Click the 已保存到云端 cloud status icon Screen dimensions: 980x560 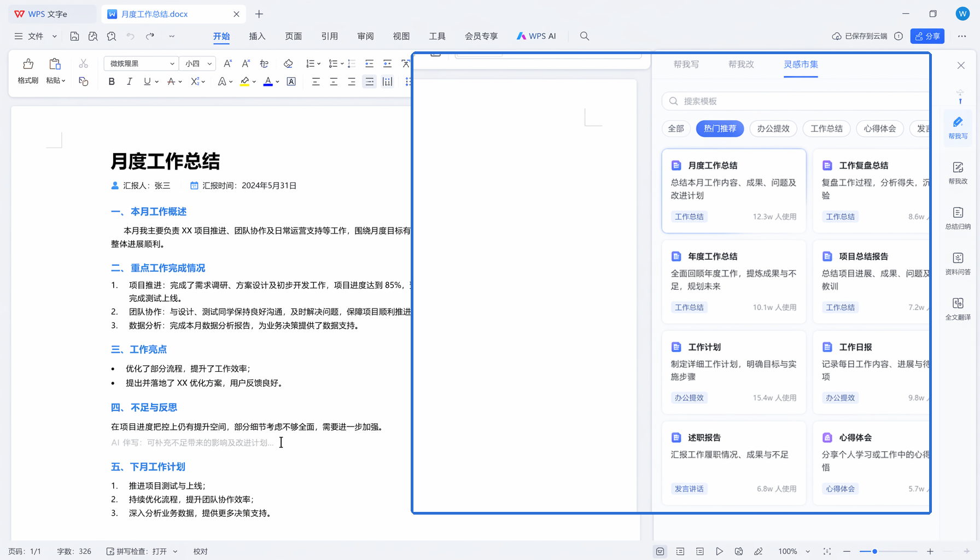click(x=837, y=36)
